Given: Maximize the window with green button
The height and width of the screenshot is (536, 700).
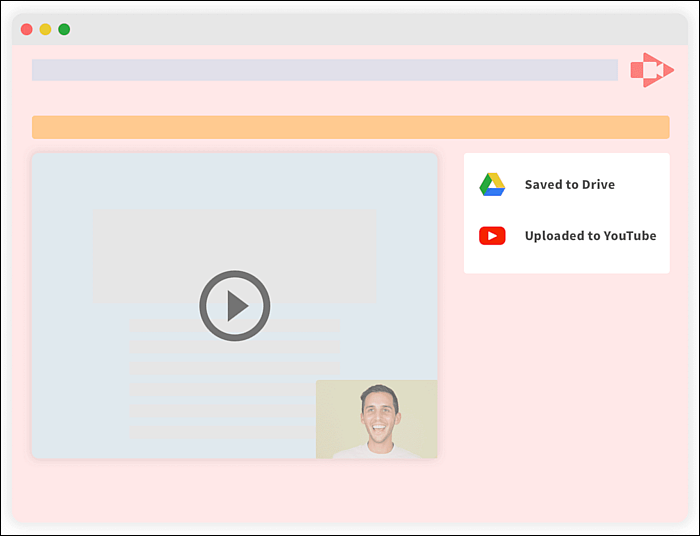Looking at the screenshot, I should [64, 29].
